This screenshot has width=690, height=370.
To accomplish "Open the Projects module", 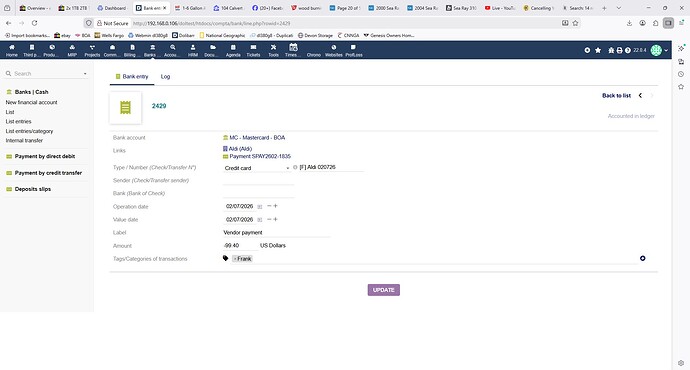I will 92,50.
